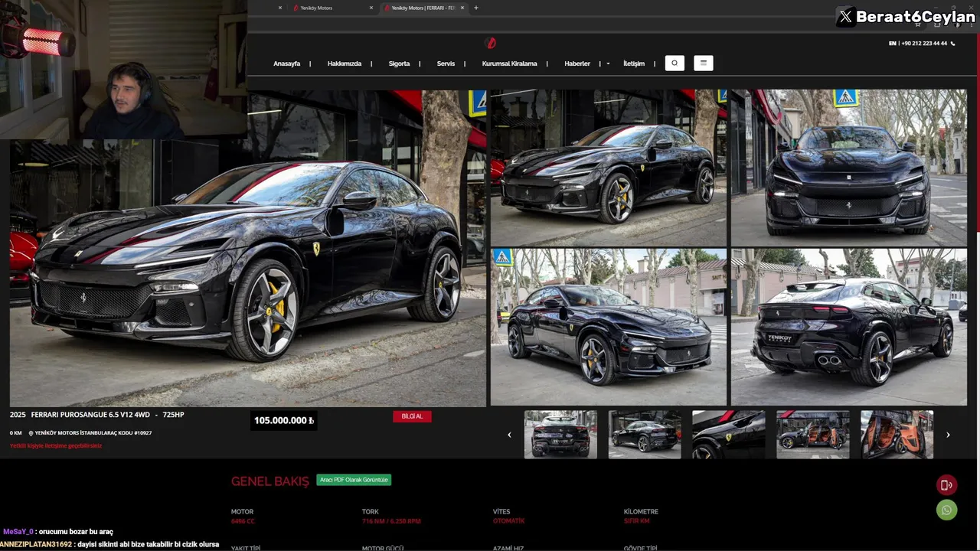Click the phone icon beside the number
The image size is (980, 551).
952,44
